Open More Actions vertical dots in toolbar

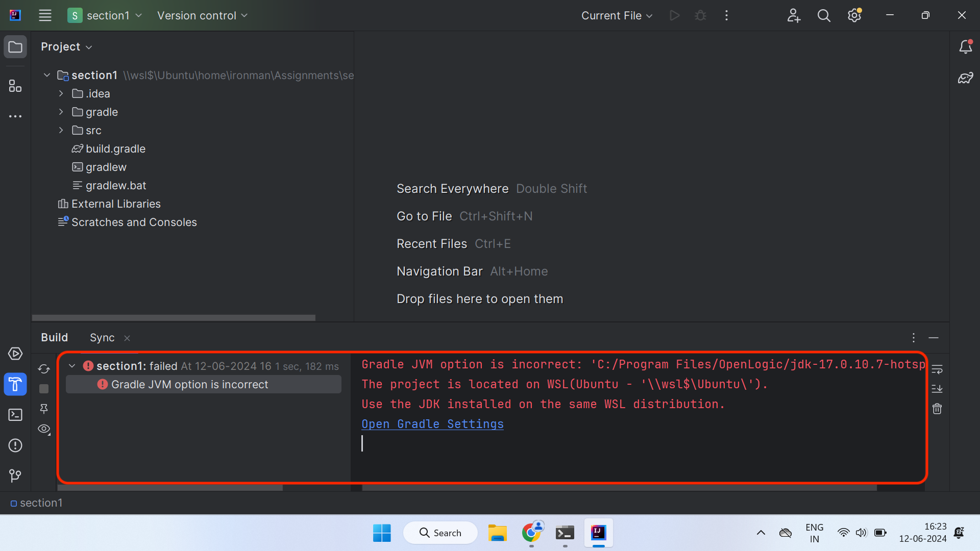tap(726, 15)
